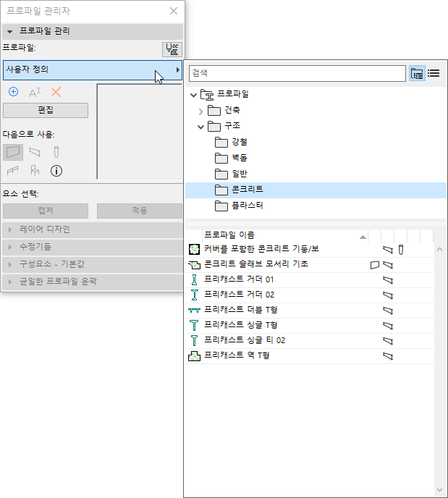Click the 프리캐스트 싱글 티 02 profile icon
448x498 pixels.
pyautogui.click(x=194, y=341)
